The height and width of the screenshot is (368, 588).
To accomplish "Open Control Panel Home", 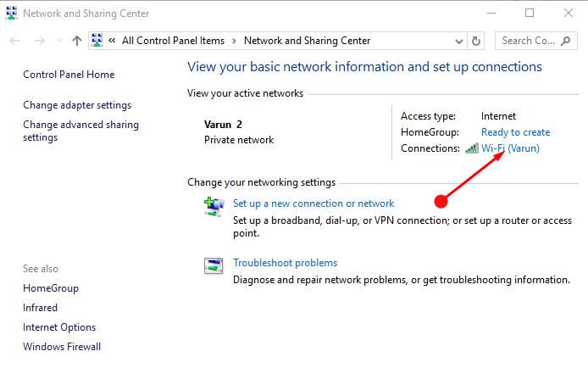I will pyautogui.click(x=69, y=75).
